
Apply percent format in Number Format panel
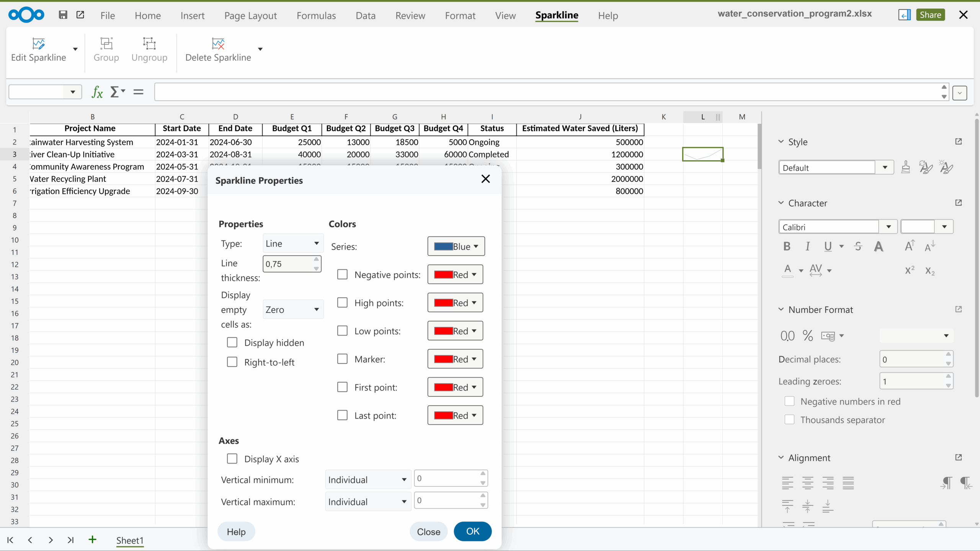(x=808, y=335)
